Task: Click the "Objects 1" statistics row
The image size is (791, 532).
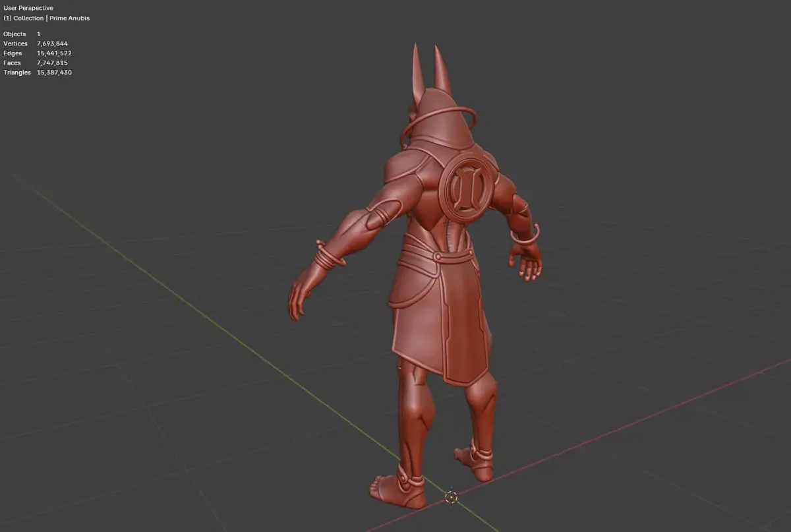Action: click(22, 34)
